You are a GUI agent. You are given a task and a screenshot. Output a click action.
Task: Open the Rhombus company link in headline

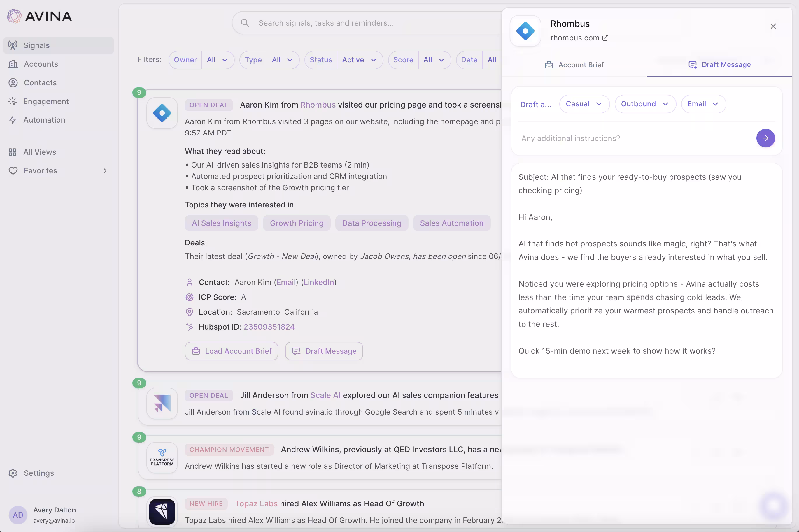tap(318, 105)
